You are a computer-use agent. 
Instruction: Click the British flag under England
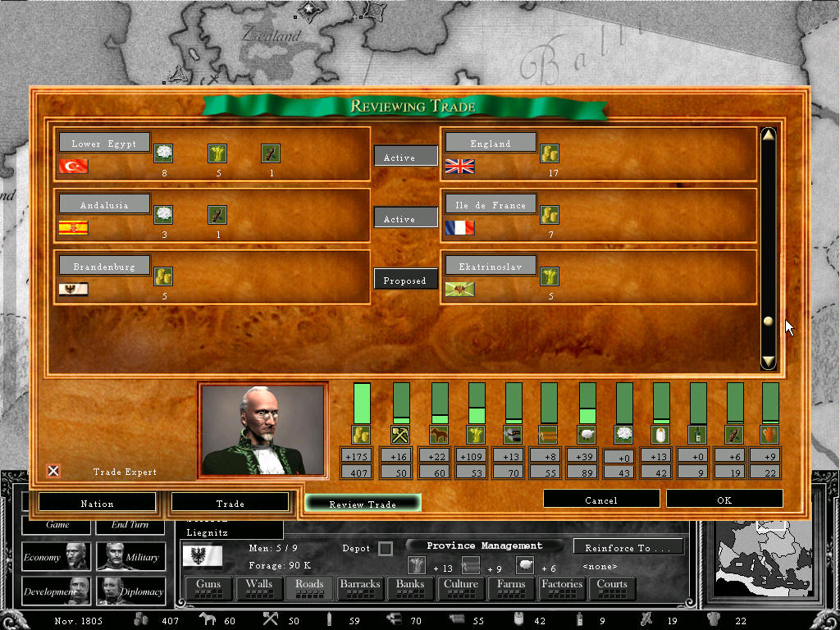(x=459, y=167)
